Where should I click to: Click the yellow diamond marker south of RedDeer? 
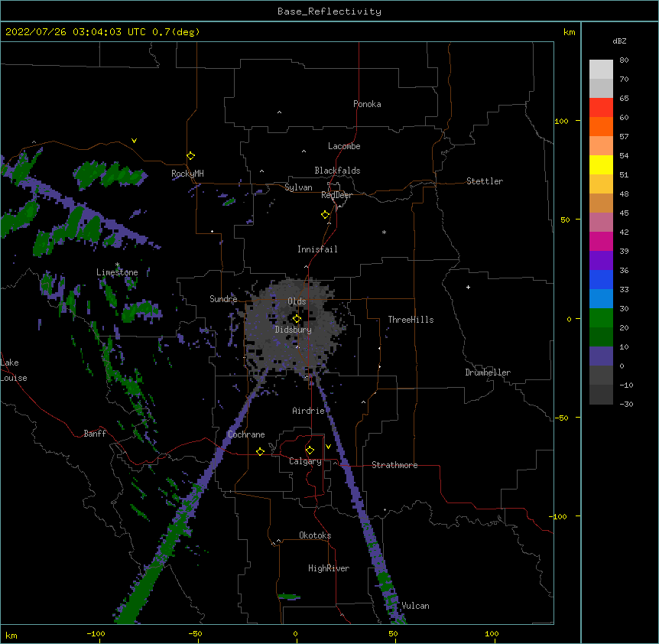tap(326, 215)
